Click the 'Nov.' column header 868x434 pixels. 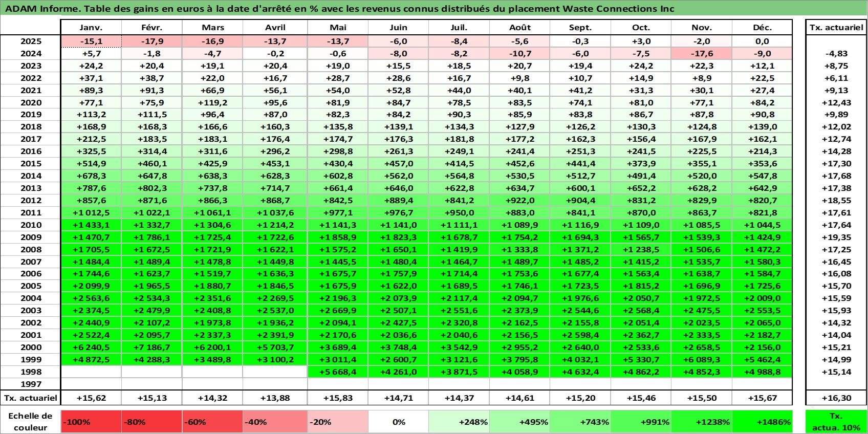point(702,28)
